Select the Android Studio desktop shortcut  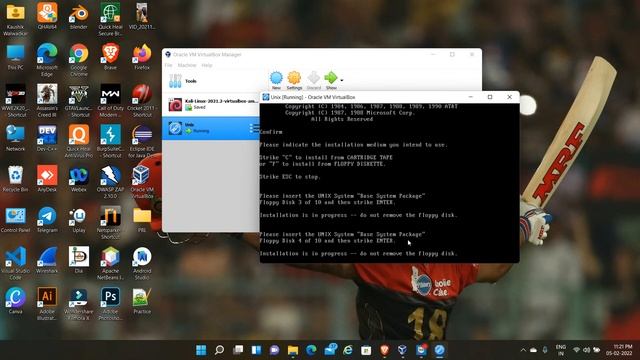[x=142, y=263]
